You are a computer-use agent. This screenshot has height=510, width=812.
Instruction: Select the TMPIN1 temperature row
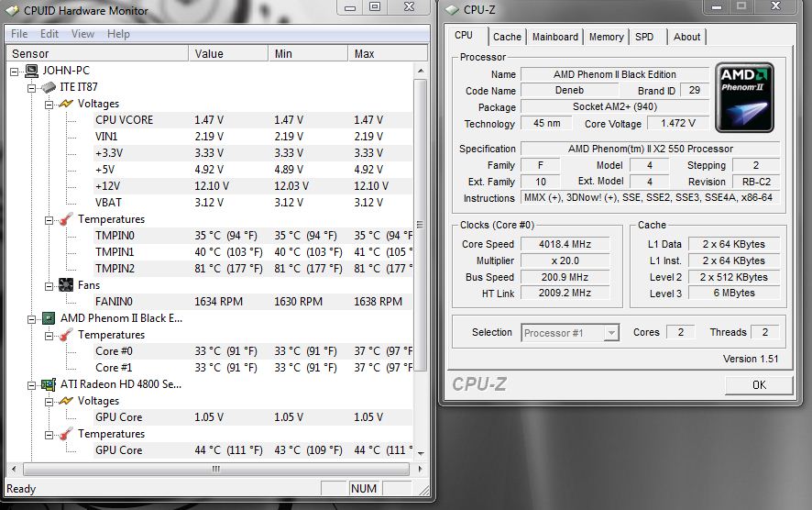coord(252,252)
